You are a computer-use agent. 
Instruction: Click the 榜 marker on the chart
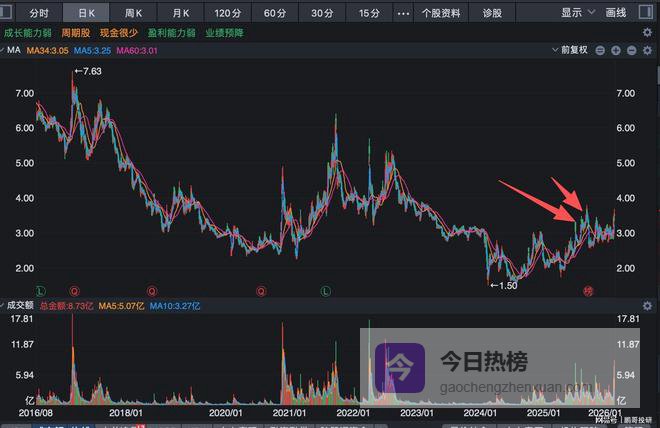(x=589, y=290)
